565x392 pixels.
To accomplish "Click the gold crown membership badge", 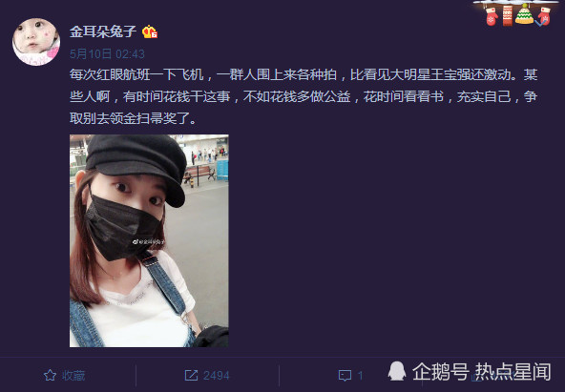I will point(150,32).
